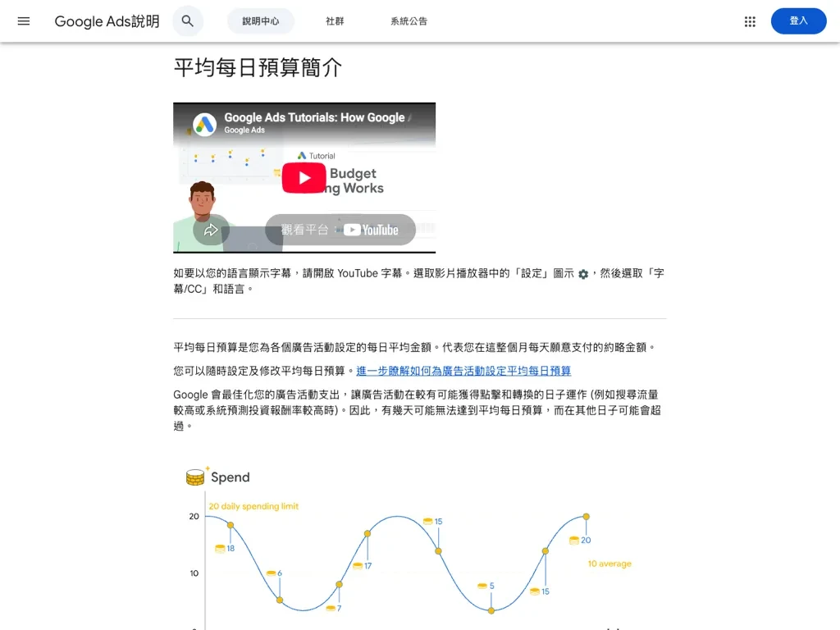Click the data point labeled 18
The height and width of the screenshot is (630, 840).
(x=231, y=525)
